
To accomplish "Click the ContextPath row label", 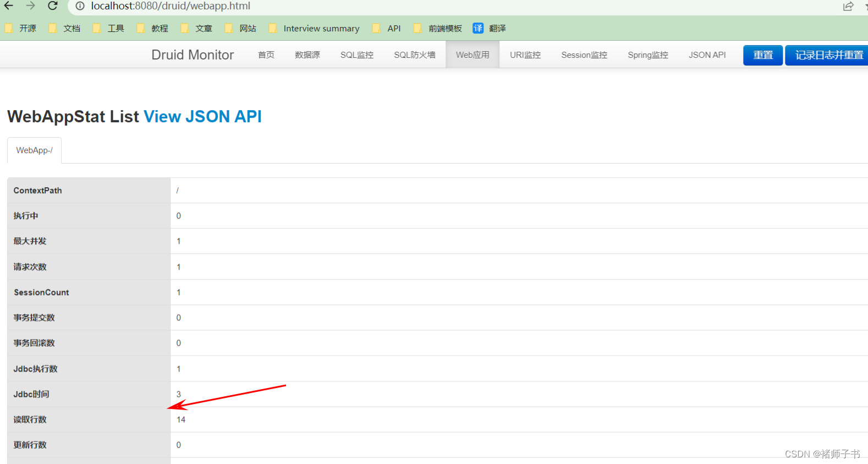I will tap(38, 190).
